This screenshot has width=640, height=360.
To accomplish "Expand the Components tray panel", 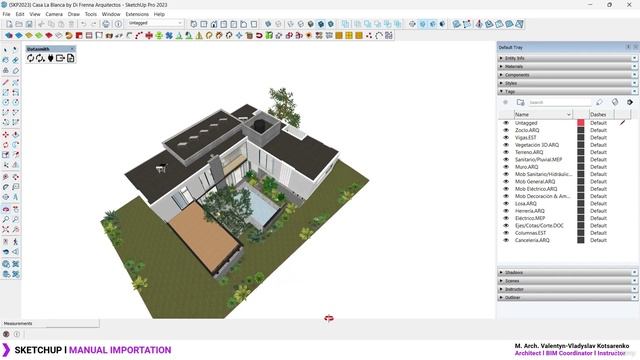I will tap(567, 75).
